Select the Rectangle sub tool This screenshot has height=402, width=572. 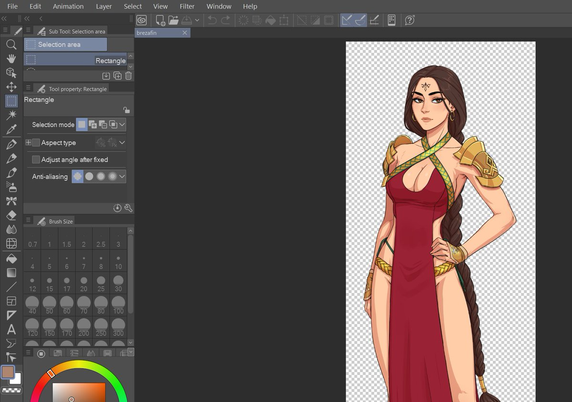pyautogui.click(x=75, y=60)
